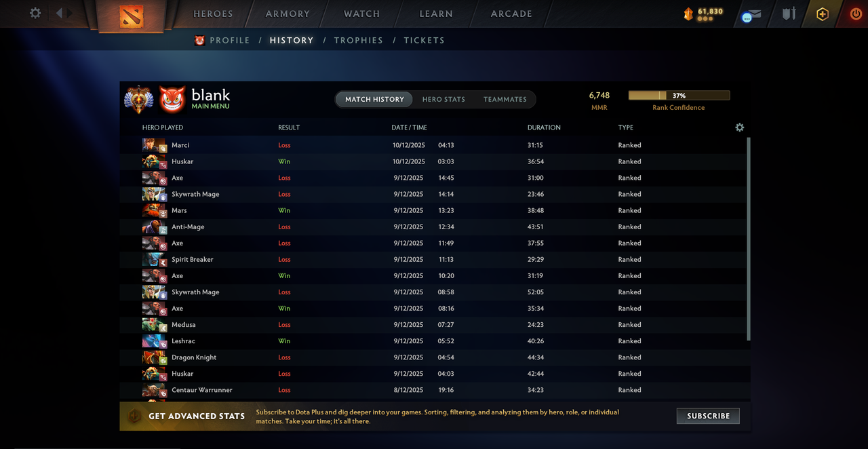Viewport: 868px width, 449px height.
Task: Click the DURATION column header
Action: click(x=544, y=128)
